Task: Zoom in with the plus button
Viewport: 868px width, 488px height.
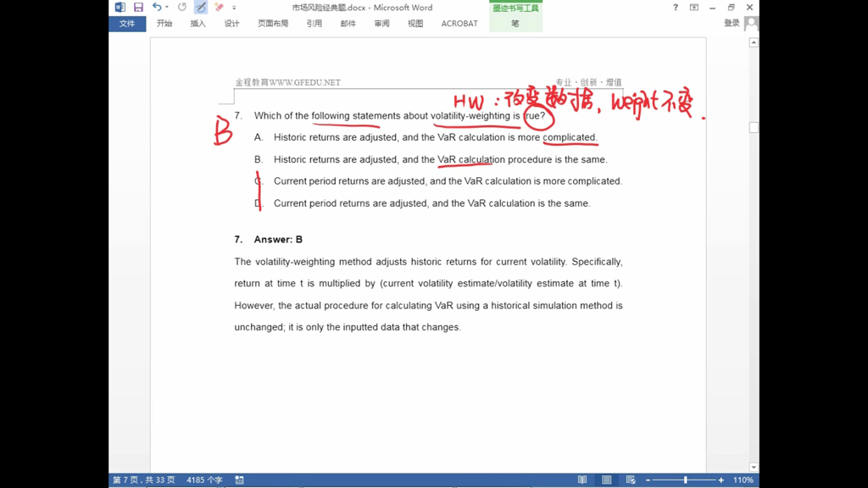Action: pos(721,480)
